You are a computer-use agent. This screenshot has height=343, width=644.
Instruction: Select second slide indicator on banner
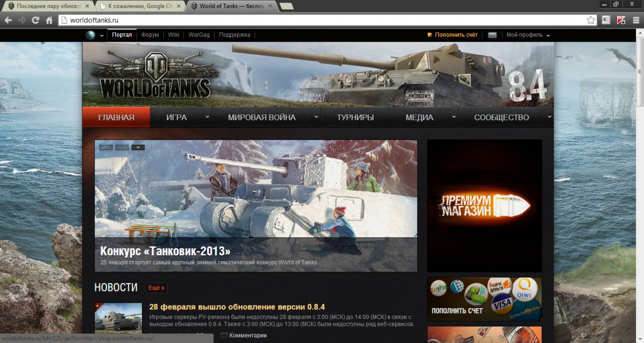[122, 147]
